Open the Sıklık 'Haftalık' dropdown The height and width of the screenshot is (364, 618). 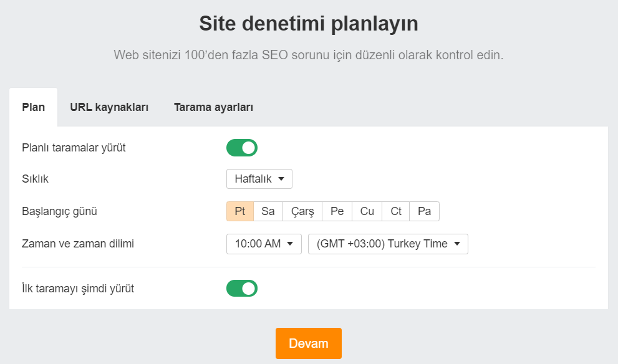[x=259, y=179]
